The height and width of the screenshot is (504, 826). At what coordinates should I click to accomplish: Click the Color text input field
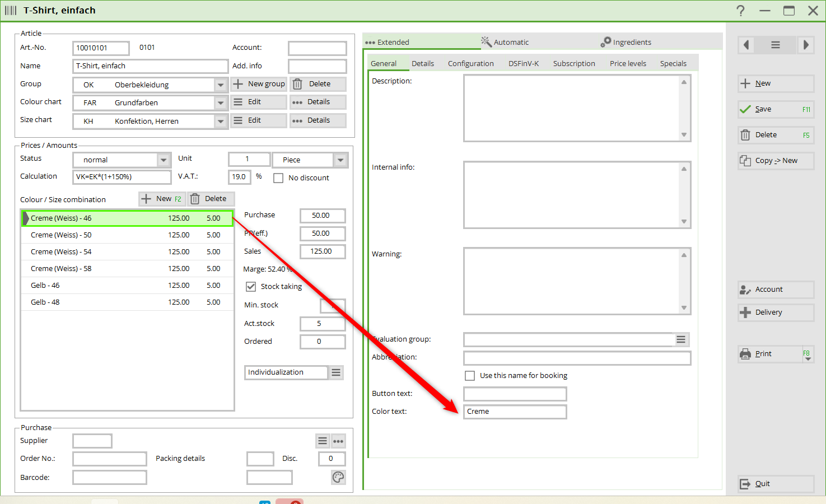515,412
